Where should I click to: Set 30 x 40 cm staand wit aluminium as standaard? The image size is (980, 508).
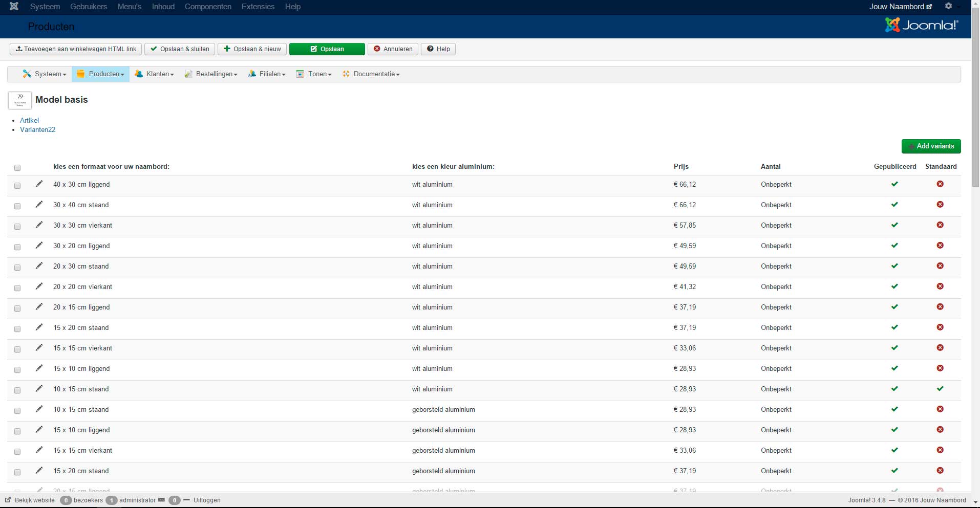[940, 205]
